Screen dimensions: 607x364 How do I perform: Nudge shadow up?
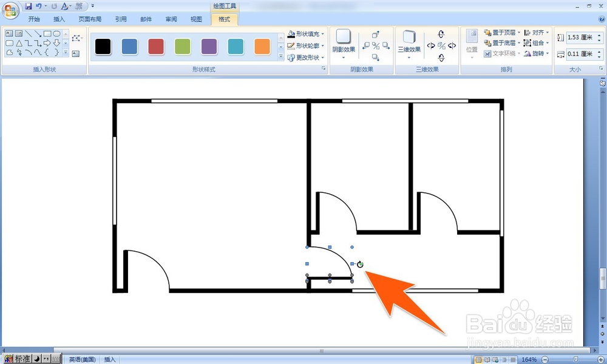coord(376,35)
